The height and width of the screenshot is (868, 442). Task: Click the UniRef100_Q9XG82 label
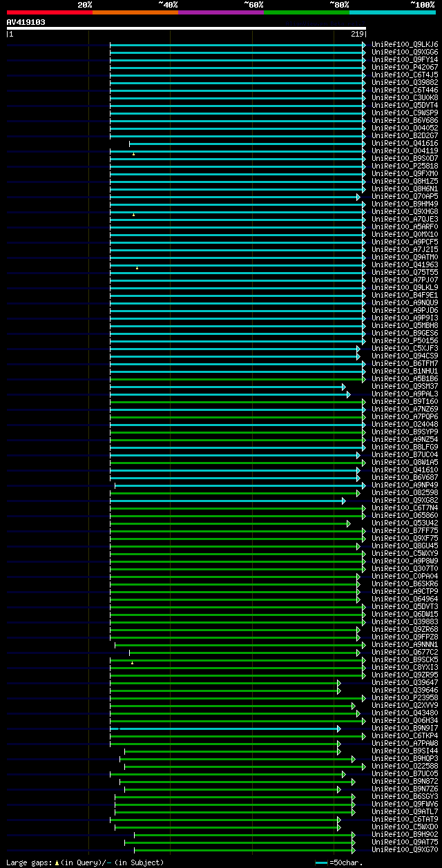(x=405, y=500)
